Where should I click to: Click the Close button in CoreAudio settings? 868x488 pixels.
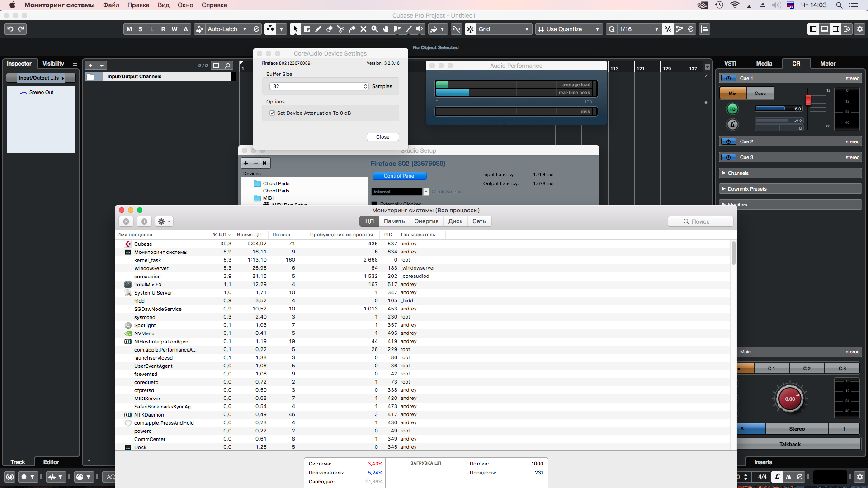tap(382, 137)
